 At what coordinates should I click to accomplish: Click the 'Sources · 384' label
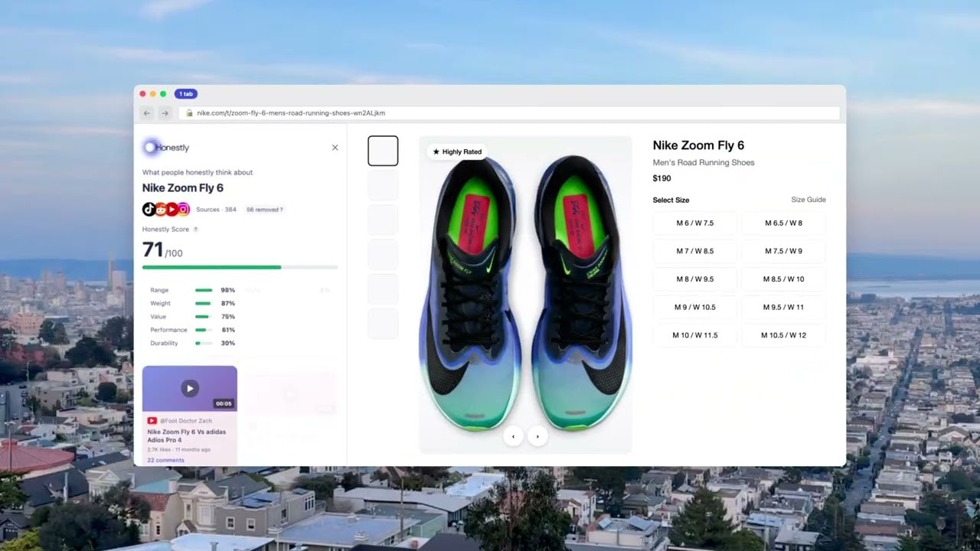pos(216,210)
